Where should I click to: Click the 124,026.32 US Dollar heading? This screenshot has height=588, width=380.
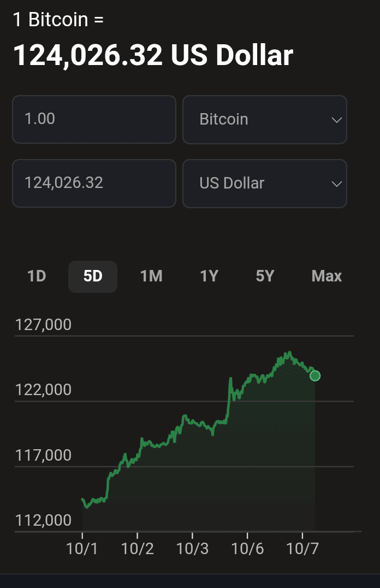click(x=153, y=55)
